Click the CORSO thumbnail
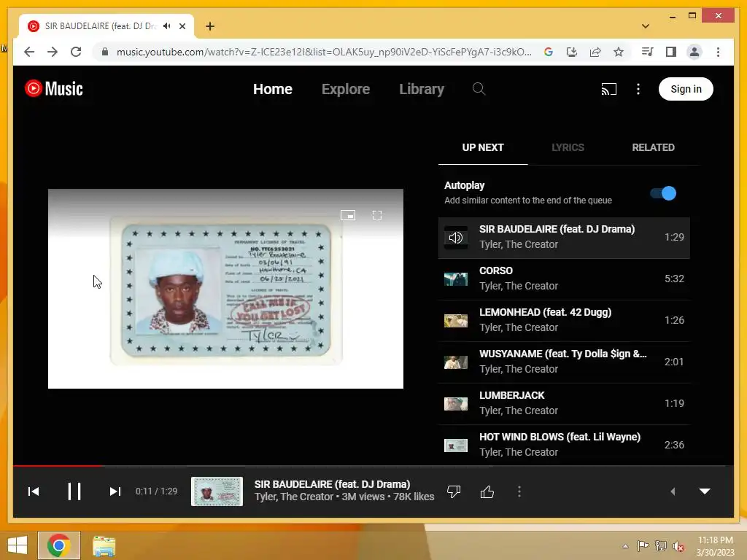747x560 pixels. tap(455, 279)
